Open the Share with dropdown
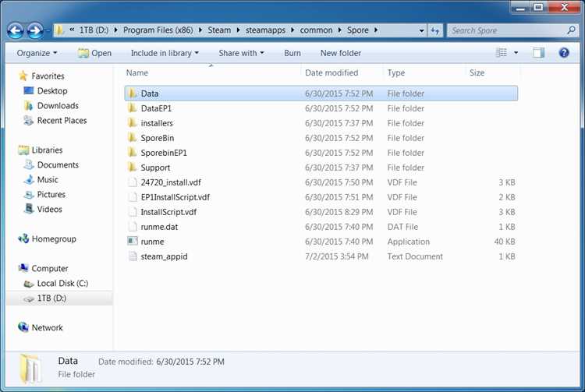The width and height of the screenshot is (585, 392). 241,53
